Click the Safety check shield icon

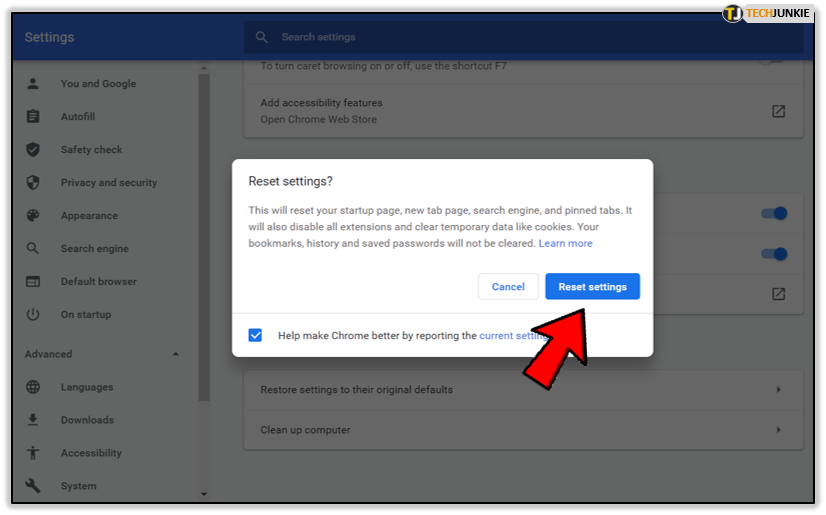[33, 150]
